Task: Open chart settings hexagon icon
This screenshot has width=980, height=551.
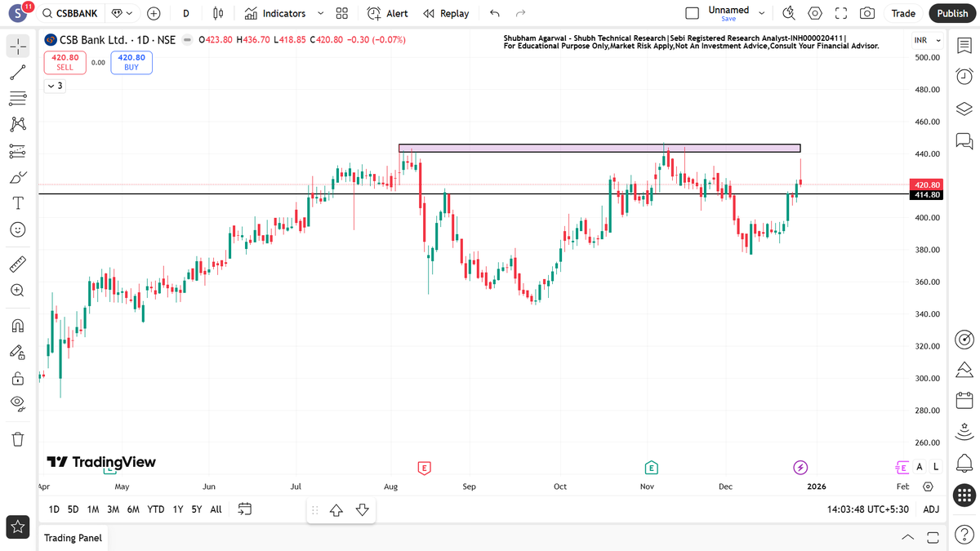Action: coord(815,13)
